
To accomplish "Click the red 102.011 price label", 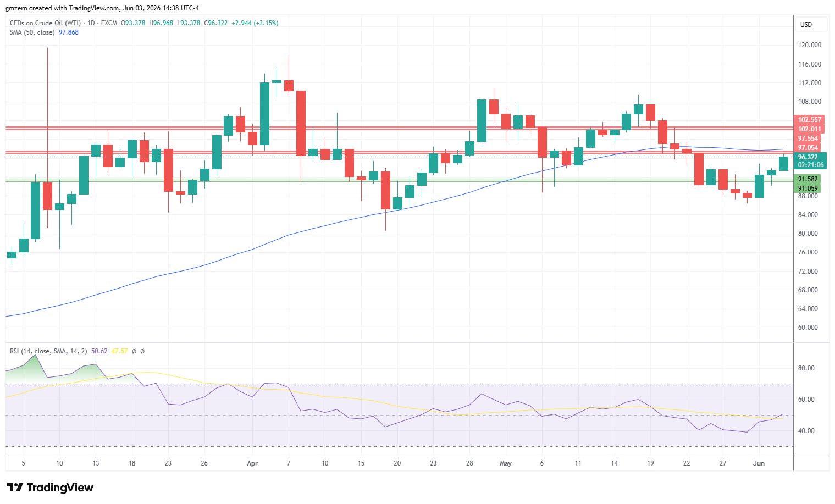I will tap(809, 129).
